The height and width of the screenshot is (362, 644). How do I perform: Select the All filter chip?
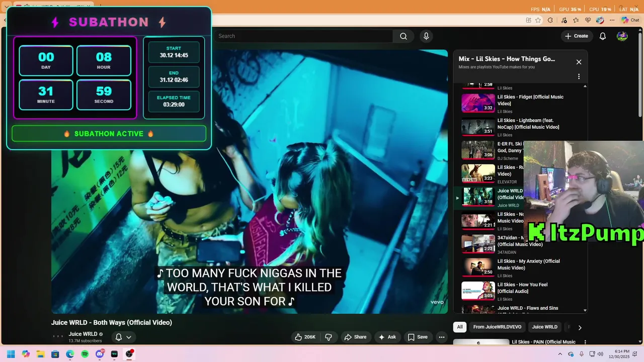(459, 327)
